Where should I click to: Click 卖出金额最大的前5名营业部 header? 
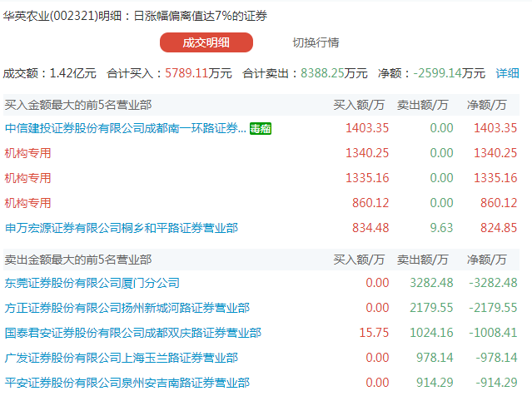(x=78, y=260)
